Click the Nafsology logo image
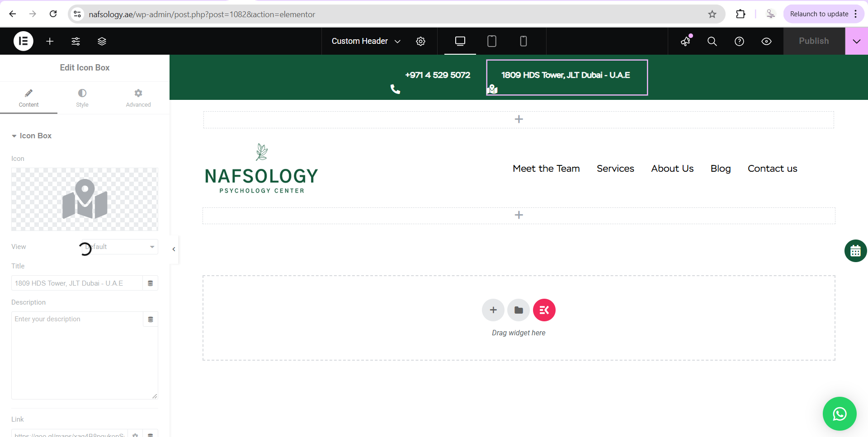868x437 pixels. click(x=261, y=169)
